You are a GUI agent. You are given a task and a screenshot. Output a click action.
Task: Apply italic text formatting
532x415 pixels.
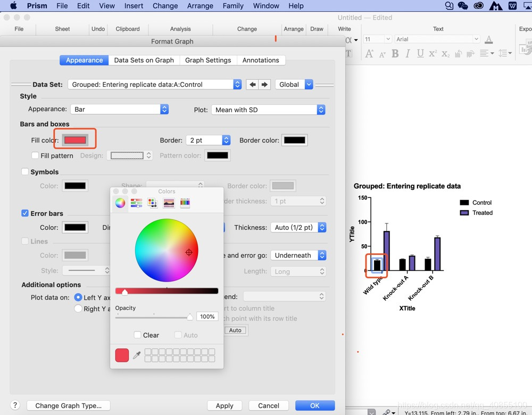click(408, 54)
